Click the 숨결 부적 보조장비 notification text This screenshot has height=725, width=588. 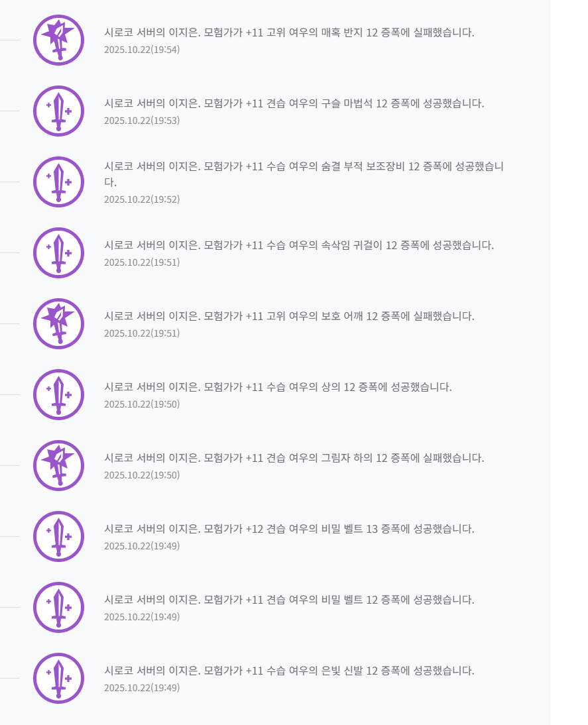tap(303, 167)
